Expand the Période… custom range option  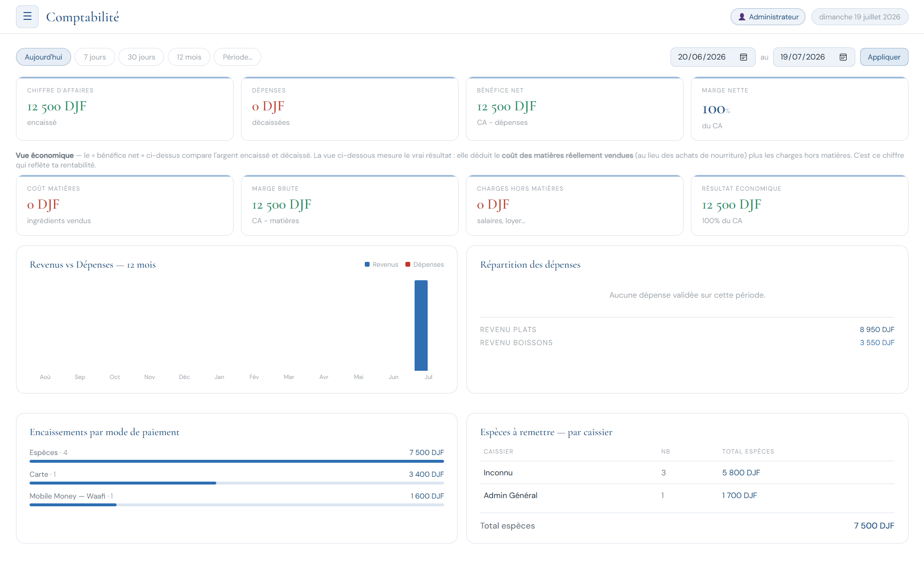[x=238, y=57]
